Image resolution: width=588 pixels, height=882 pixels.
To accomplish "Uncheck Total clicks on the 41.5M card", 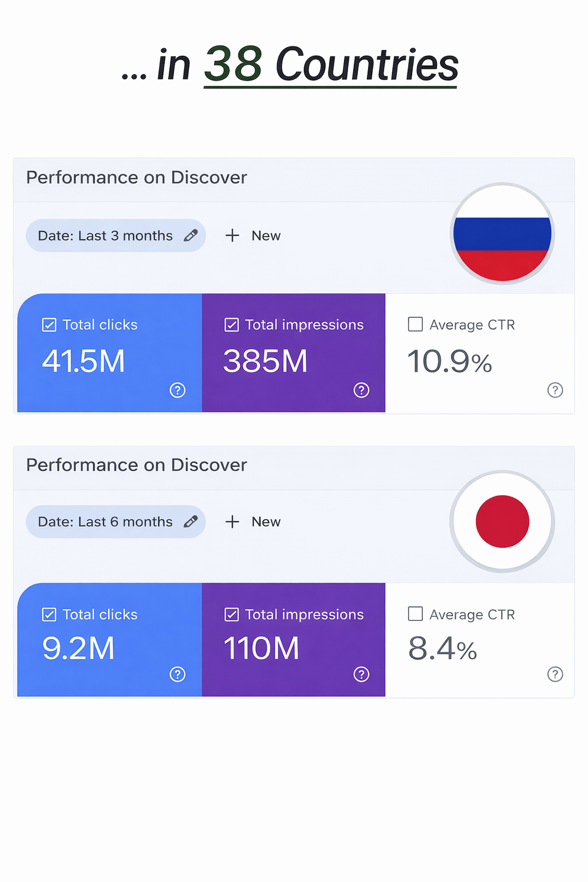I will coord(49,325).
